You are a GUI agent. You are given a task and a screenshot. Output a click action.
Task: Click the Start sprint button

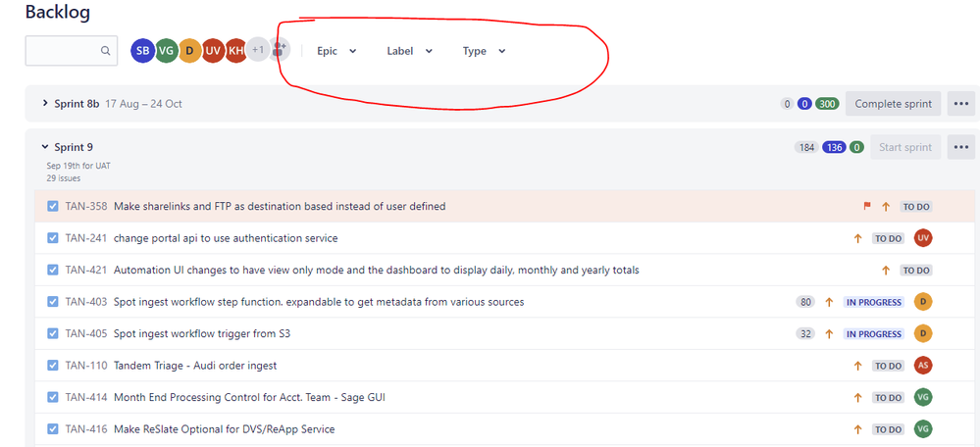coord(905,147)
